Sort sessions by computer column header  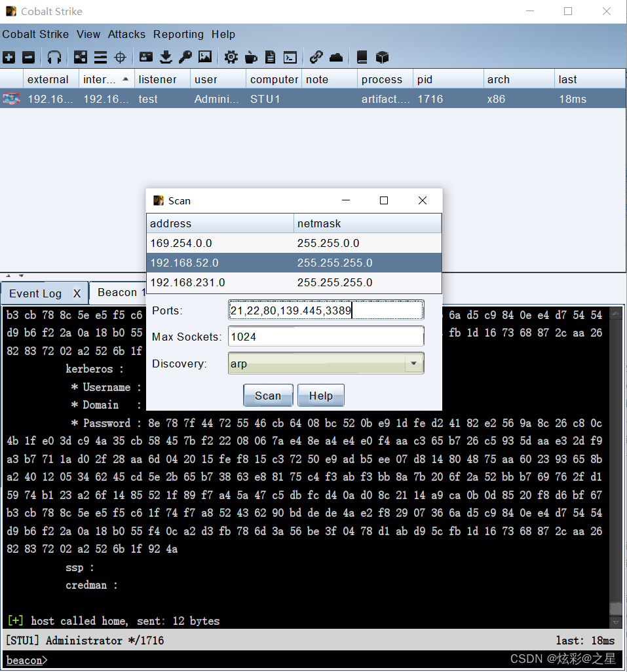[273, 79]
